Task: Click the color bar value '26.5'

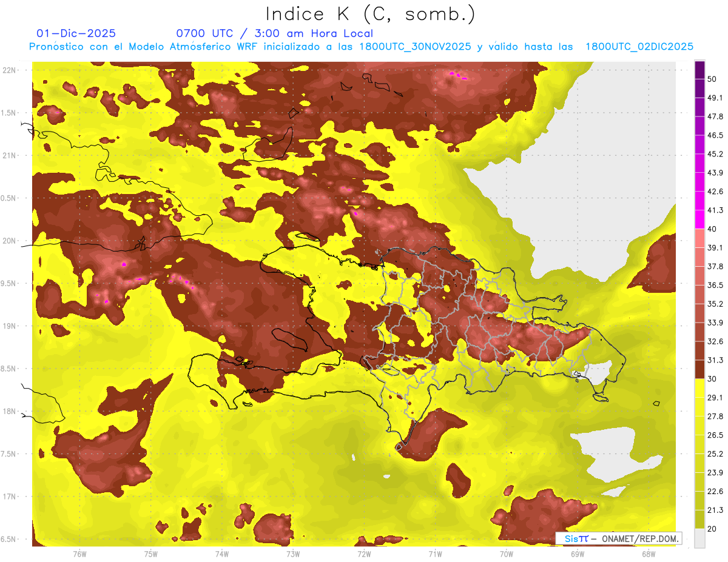Action: (715, 435)
